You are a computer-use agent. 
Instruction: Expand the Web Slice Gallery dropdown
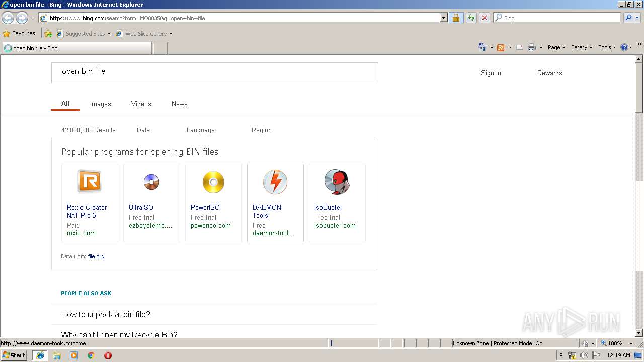171,34
